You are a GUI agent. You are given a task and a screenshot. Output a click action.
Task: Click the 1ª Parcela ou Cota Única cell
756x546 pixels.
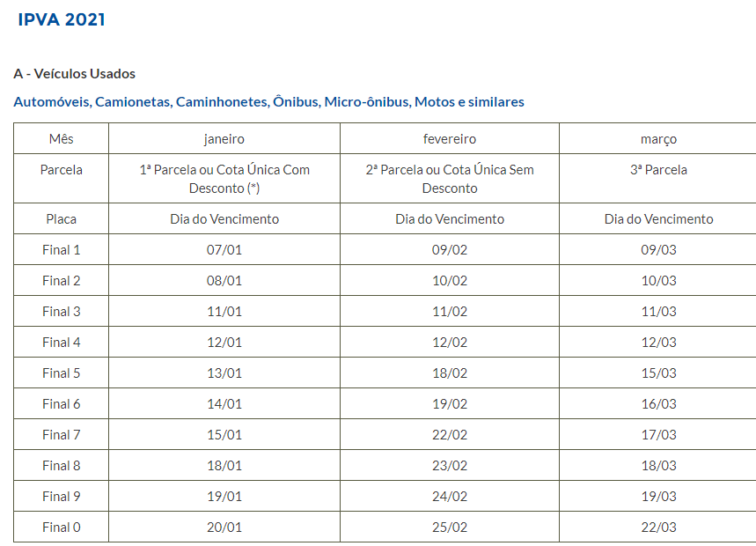pyautogui.click(x=224, y=179)
